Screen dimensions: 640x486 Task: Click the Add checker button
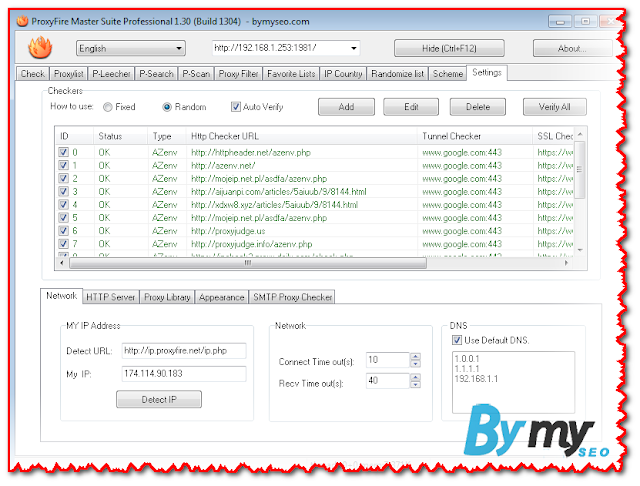click(x=346, y=107)
